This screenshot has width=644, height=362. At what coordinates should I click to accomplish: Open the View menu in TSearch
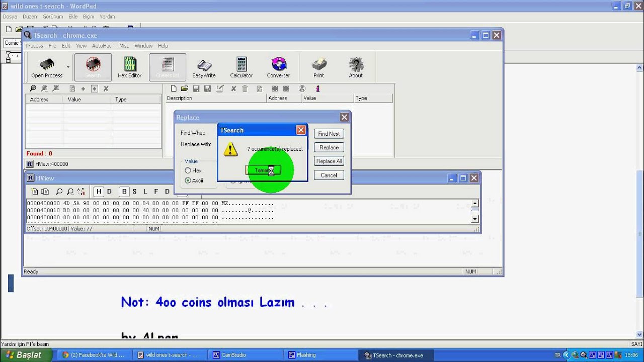click(81, 46)
